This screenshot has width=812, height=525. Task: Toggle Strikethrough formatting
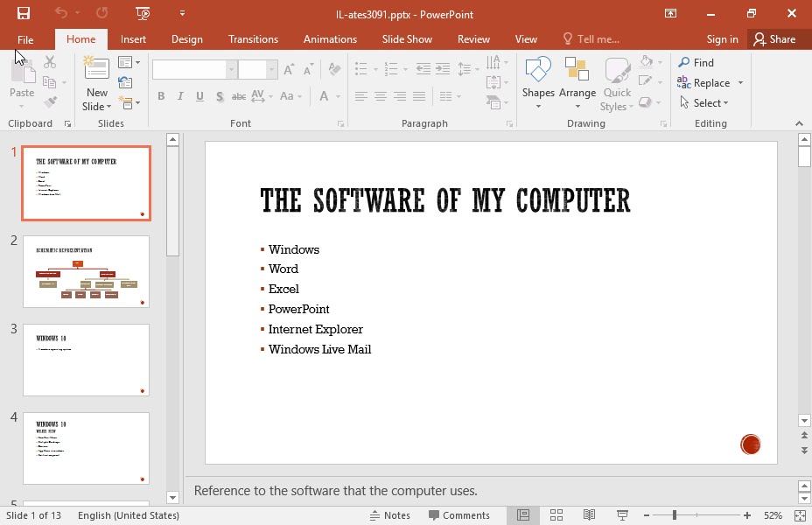pyautogui.click(x=239, y=96)
